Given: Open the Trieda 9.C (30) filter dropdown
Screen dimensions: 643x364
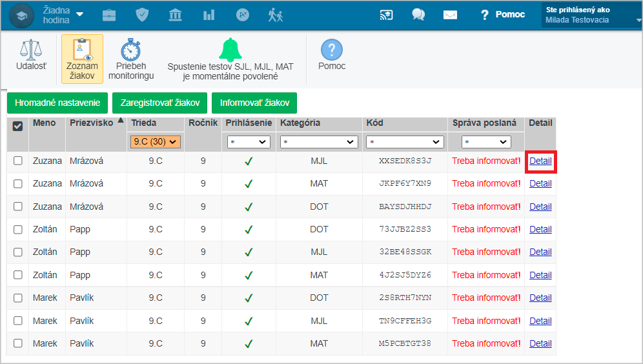Looking at the screenshot, I should 156,142.
